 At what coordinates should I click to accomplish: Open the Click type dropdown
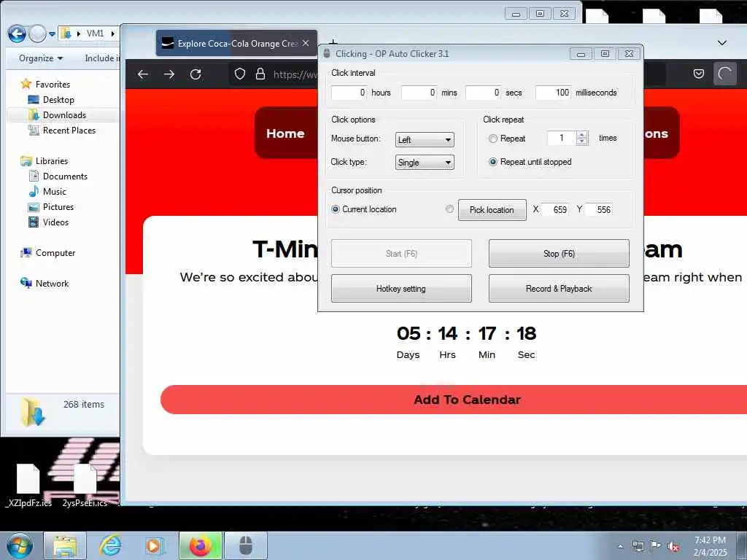(425, 163)
